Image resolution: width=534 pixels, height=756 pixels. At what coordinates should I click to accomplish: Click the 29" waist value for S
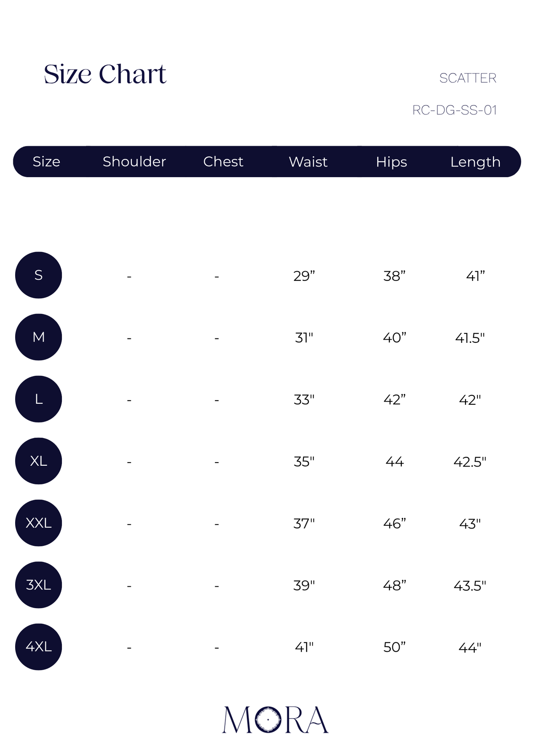click(304, 276)
